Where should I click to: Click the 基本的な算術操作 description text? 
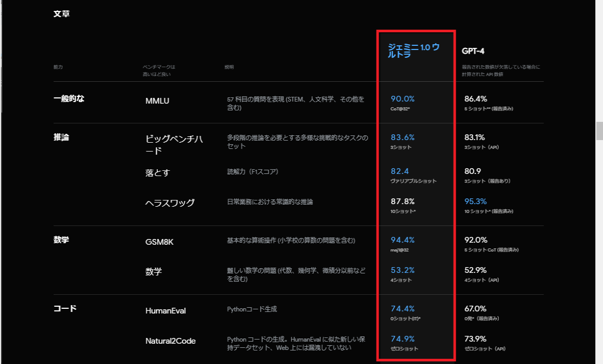[x=291, y=241]
